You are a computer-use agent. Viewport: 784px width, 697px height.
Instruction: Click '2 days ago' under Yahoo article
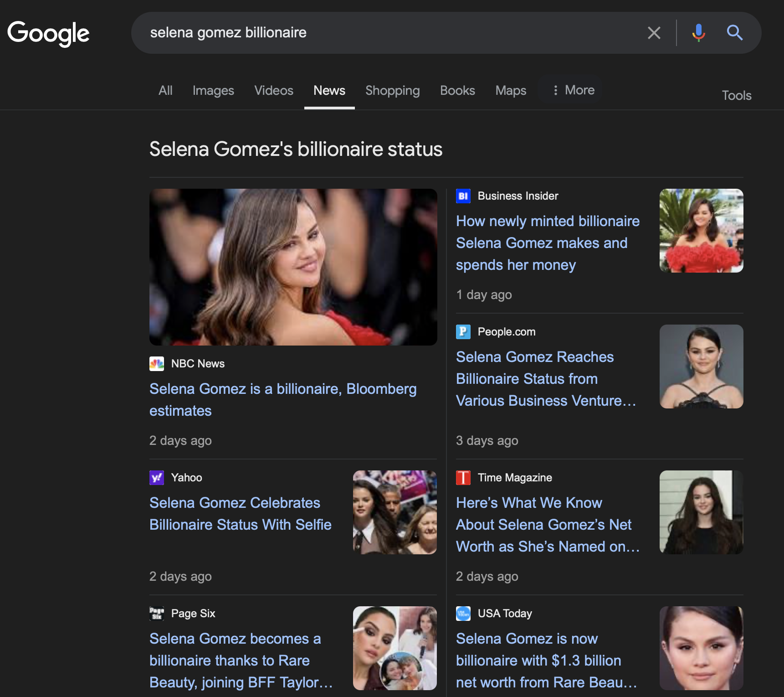click(180, 576)
